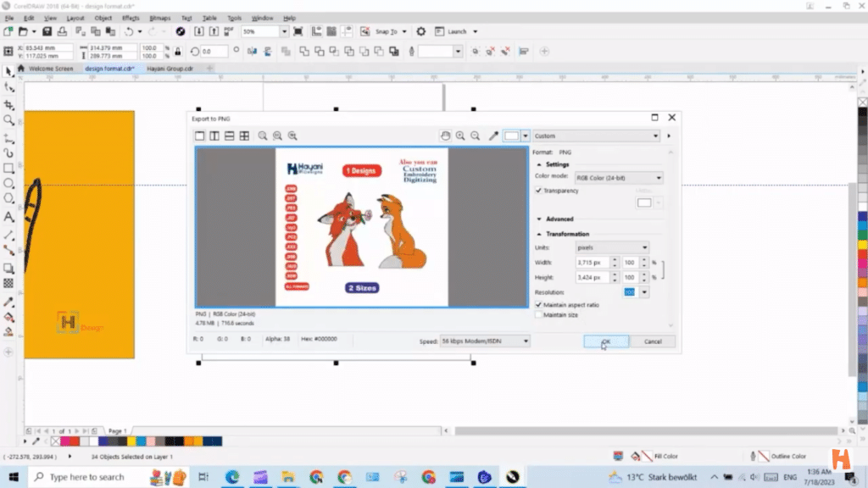Open the Units pixels dropdown
Image resolution: width=868 pixels, height=488 pixels.
click(612, 247)
